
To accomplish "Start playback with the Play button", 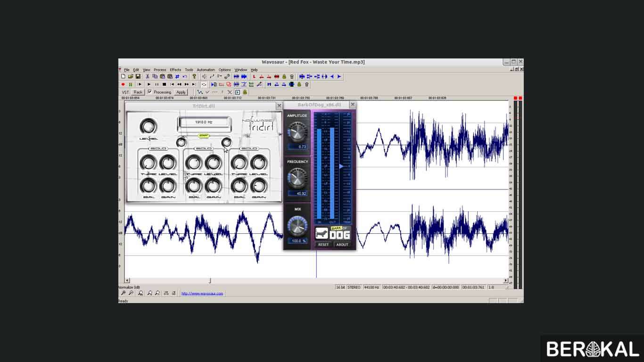I will pos(149,84).
